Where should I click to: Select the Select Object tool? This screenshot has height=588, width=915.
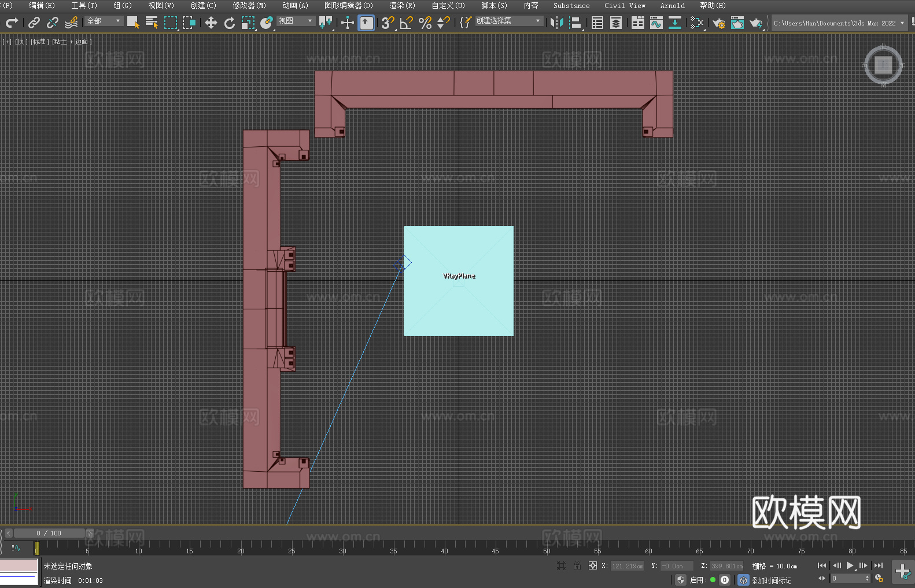coord(133,23)
